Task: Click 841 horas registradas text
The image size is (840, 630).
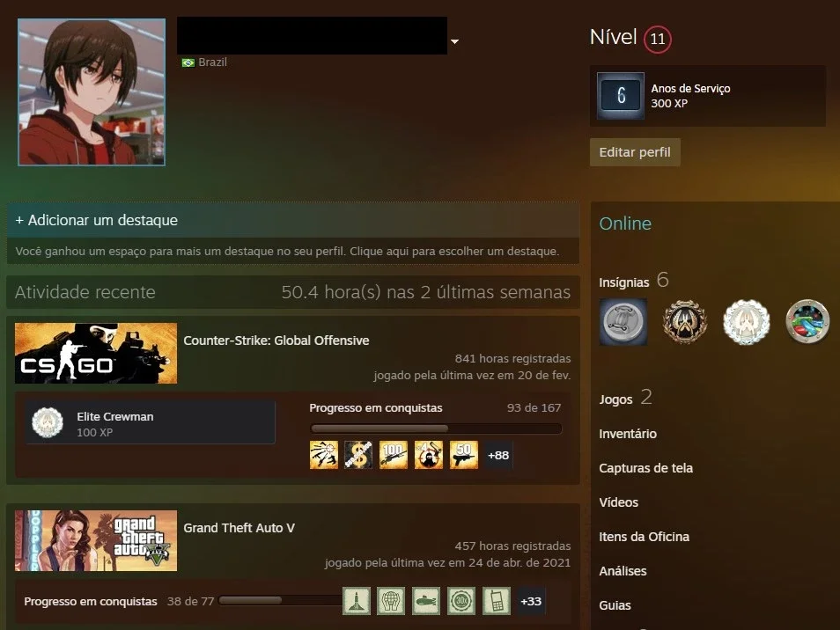Action: (512, 358)
